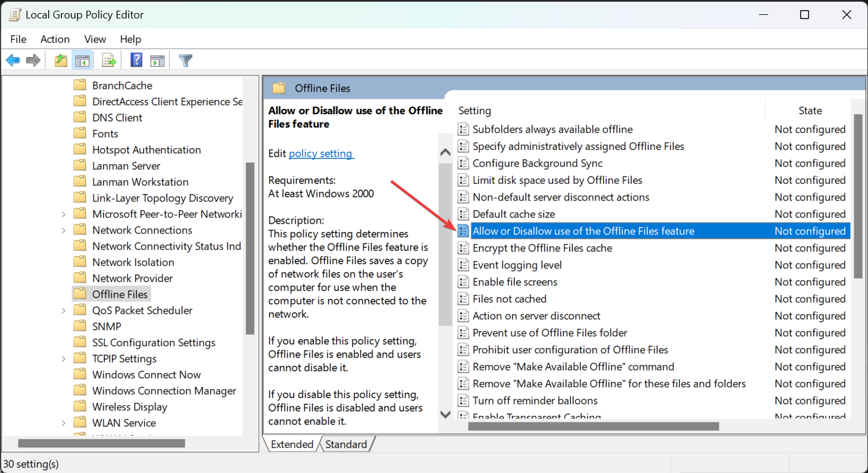
Task: Click the description pane scroll-up arrow
Action: point(445,153)
